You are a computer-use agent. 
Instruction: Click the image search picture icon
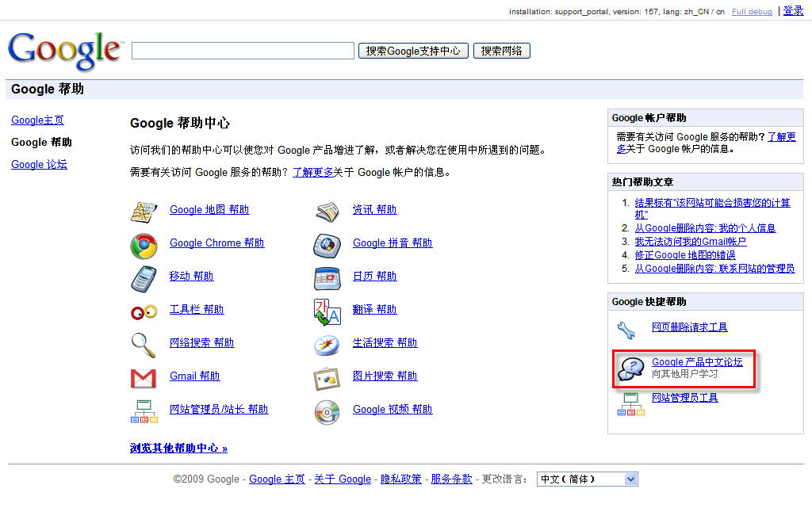(327, 379)
